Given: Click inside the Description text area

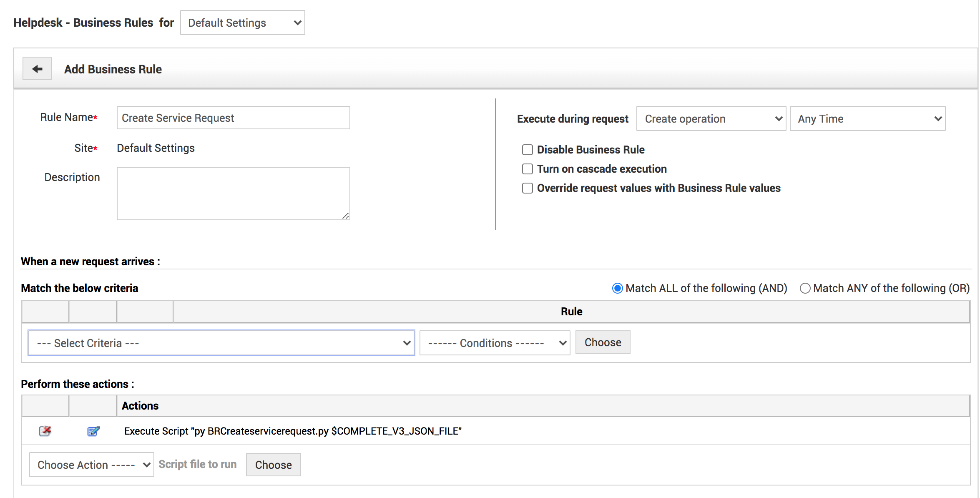Looking at the screenshot, I should (233, 194).
